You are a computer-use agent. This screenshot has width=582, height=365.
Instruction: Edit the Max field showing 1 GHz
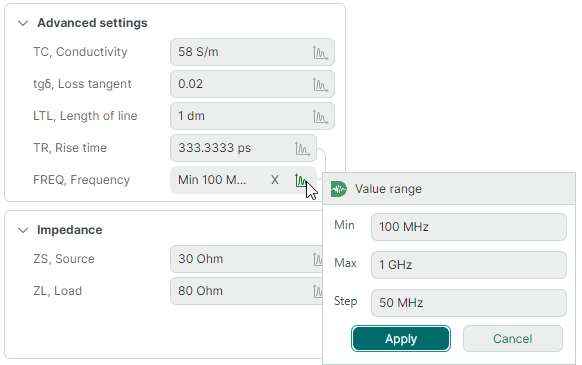point(469,265)
